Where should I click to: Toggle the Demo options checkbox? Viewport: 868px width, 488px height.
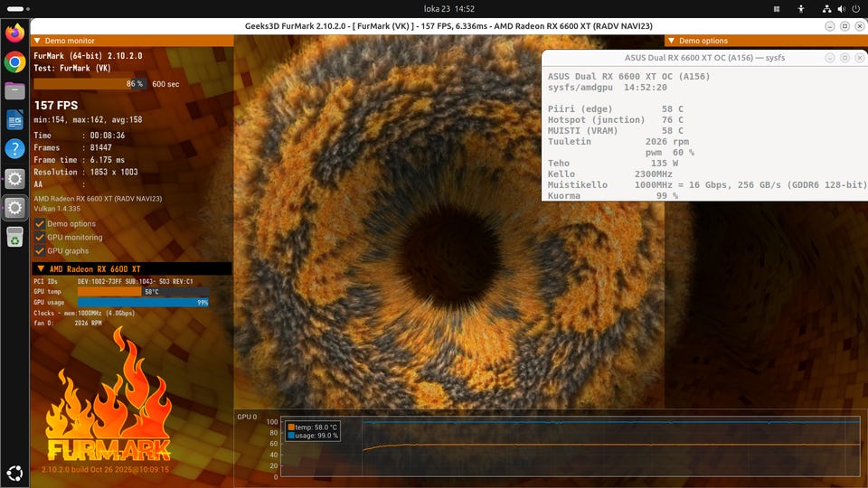[x=39, y=223]
